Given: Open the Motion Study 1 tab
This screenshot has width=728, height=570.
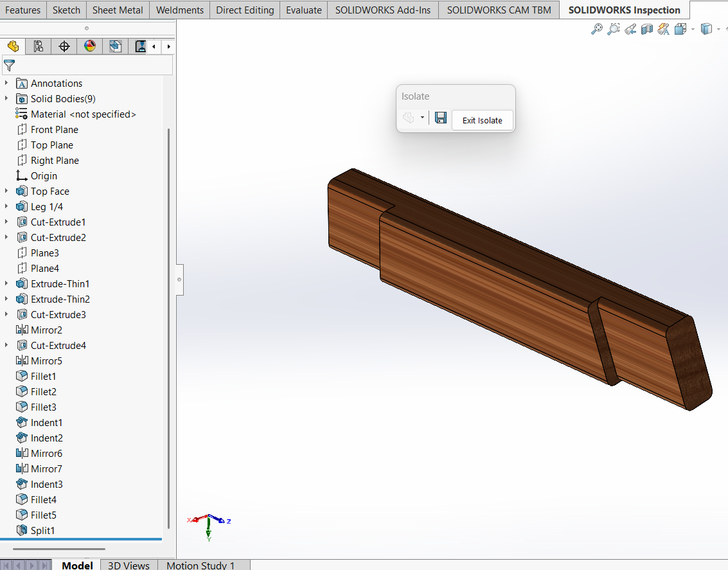Looking at the screenshot, I should pyautogui.click(x=200, y=565).
